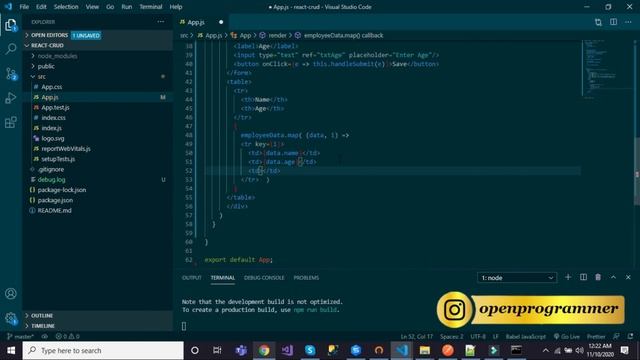Click the Open Changes icon in editor toolbar
The width and height of the screenshot is (640, 360).
coord(598,22)
